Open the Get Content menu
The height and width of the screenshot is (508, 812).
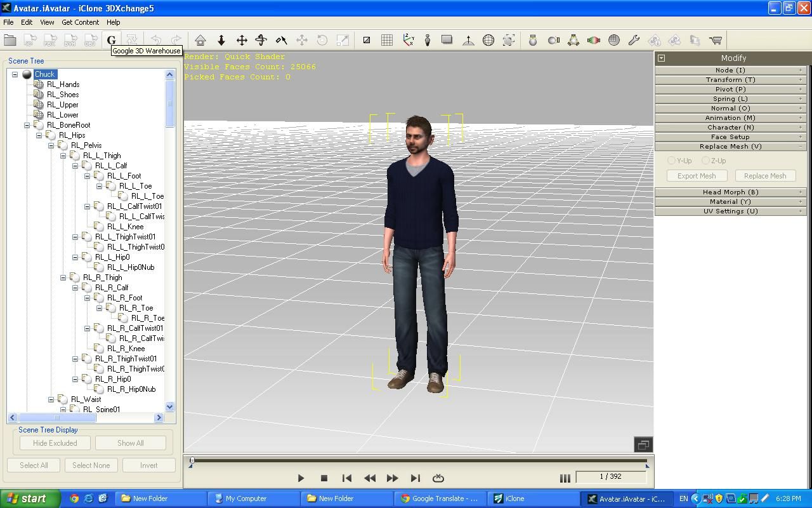click(80, 22)
